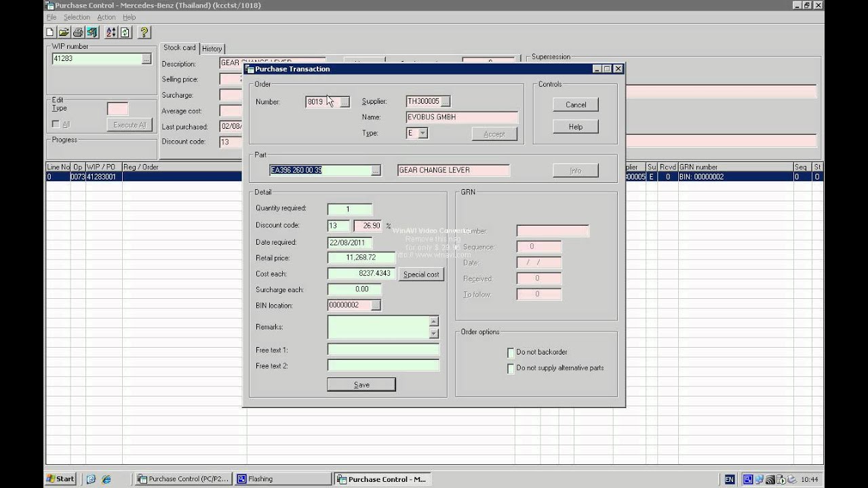
Task: Click the Date required field
Action: pyautogui.click(x=350, y=243)
